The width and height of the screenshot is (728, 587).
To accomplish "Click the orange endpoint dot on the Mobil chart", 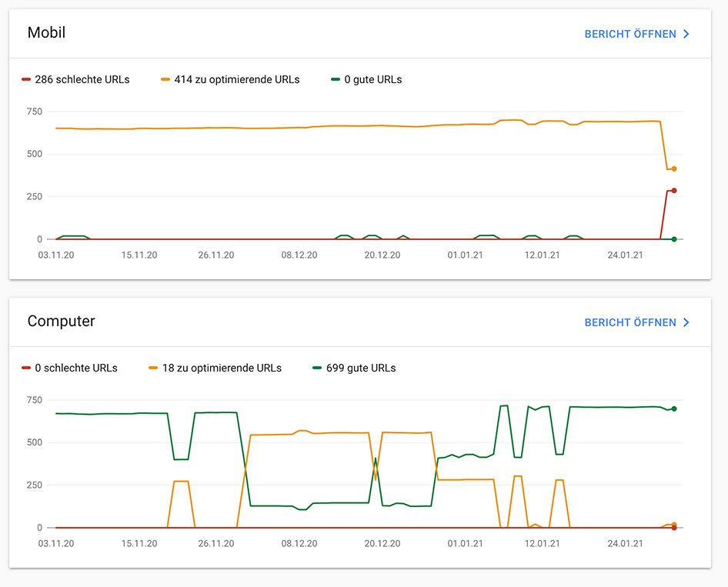I will 673,168.
